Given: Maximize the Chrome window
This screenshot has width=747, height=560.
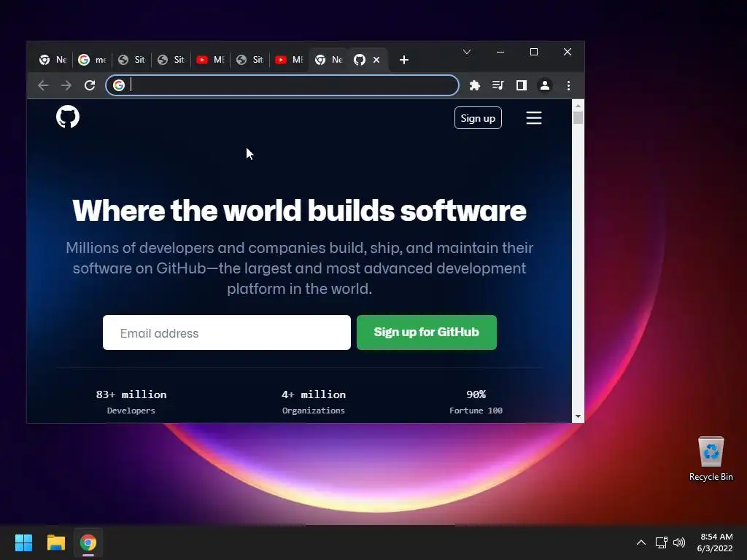Looking at the screenshot, I should pos(533,52).
